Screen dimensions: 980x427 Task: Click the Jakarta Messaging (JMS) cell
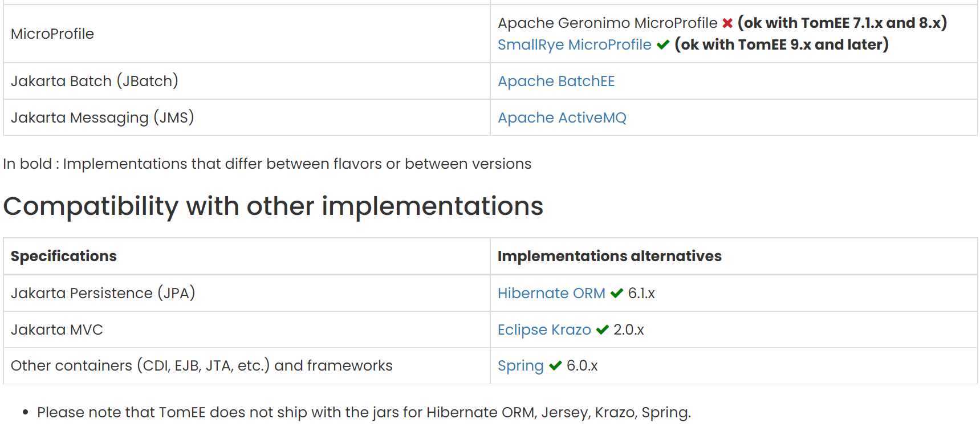(x=103, y=118)
